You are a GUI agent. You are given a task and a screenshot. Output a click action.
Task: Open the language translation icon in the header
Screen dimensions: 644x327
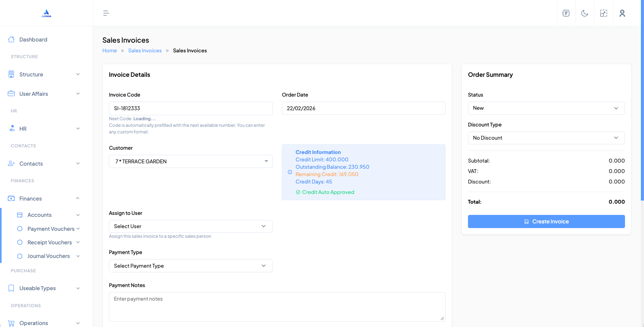[566, 13]
